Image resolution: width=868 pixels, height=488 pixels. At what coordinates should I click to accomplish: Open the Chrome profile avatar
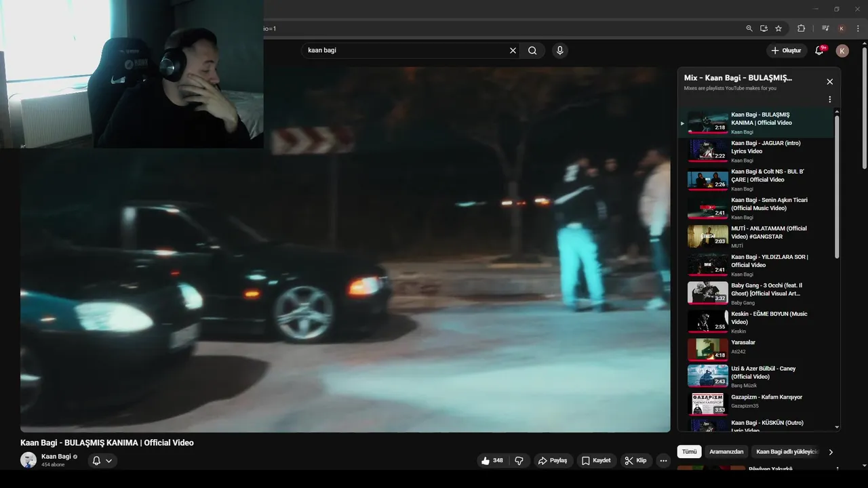click(x=842, y=28)
